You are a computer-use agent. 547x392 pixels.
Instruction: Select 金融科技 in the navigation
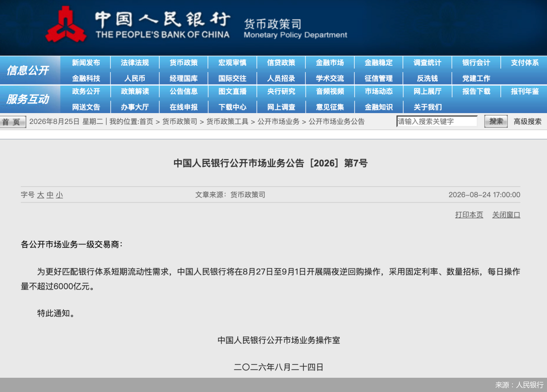(86, 79)
